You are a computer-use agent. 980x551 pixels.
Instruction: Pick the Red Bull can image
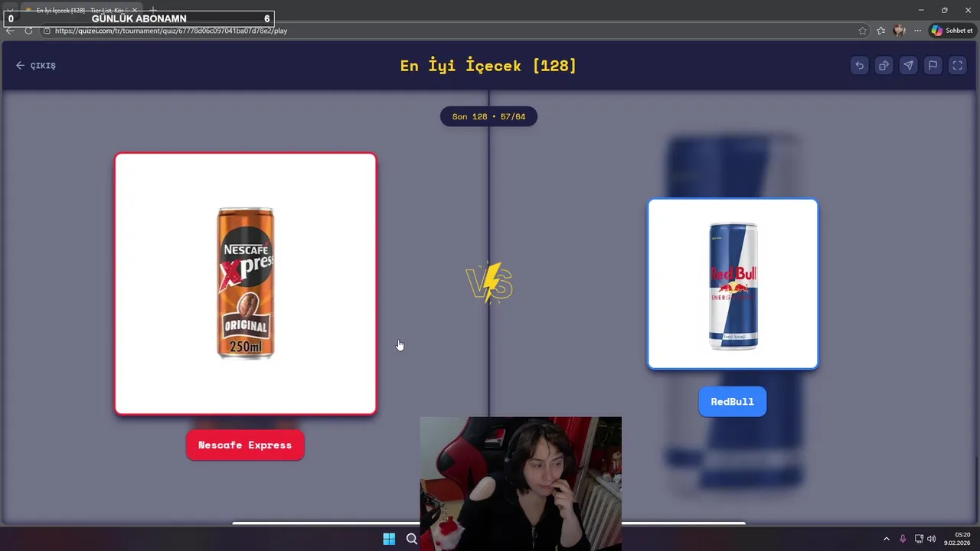pos(733,284)
